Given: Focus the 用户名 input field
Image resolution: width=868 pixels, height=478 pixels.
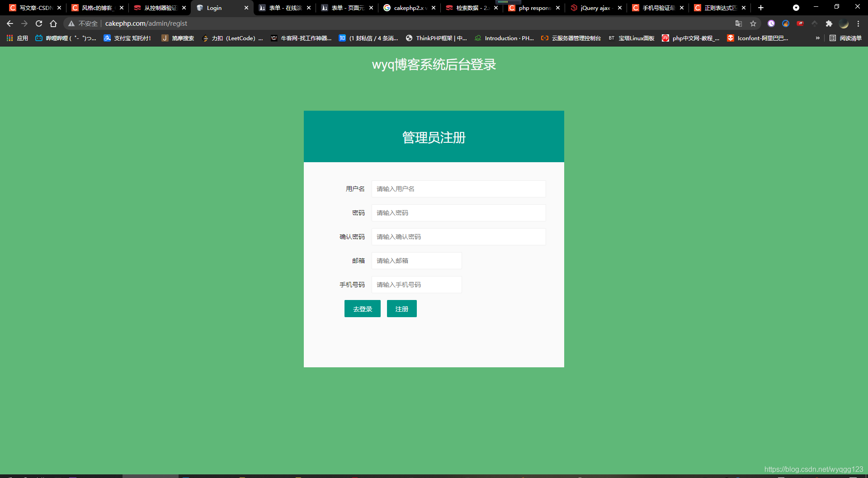Looking at the screenshot, I should click(x=458, y=189).
